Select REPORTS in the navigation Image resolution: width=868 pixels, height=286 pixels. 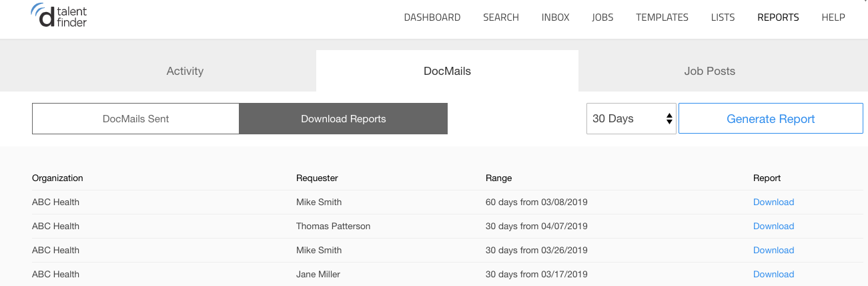(778, 17)
